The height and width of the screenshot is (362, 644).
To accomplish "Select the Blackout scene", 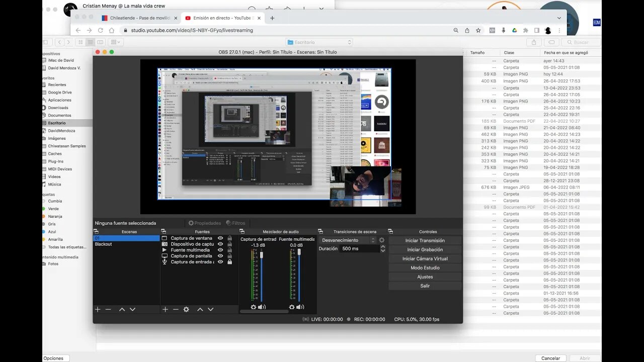I will [126, 244].
